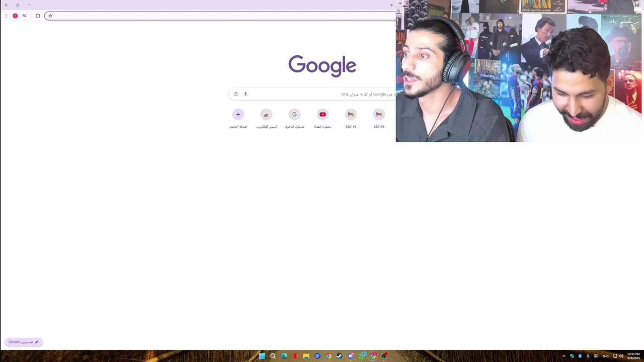Image resolution: width=644 pixels, height=362 pixels.
Task: Switch input language via ENG indicator
Action: pyautogui.click(x=605, y=356)
